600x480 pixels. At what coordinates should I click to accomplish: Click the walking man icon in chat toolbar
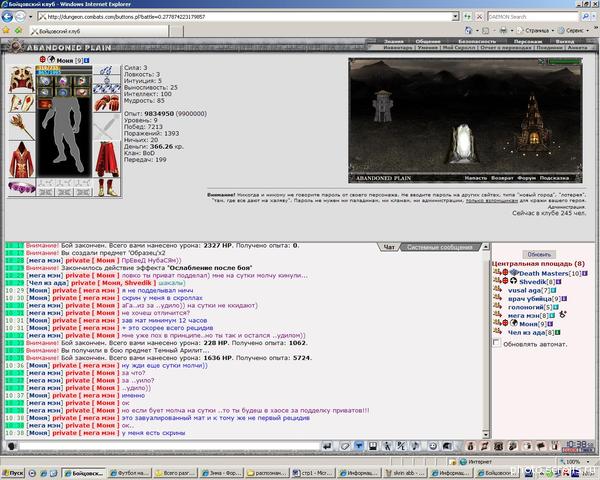click(x=387, y=446)
